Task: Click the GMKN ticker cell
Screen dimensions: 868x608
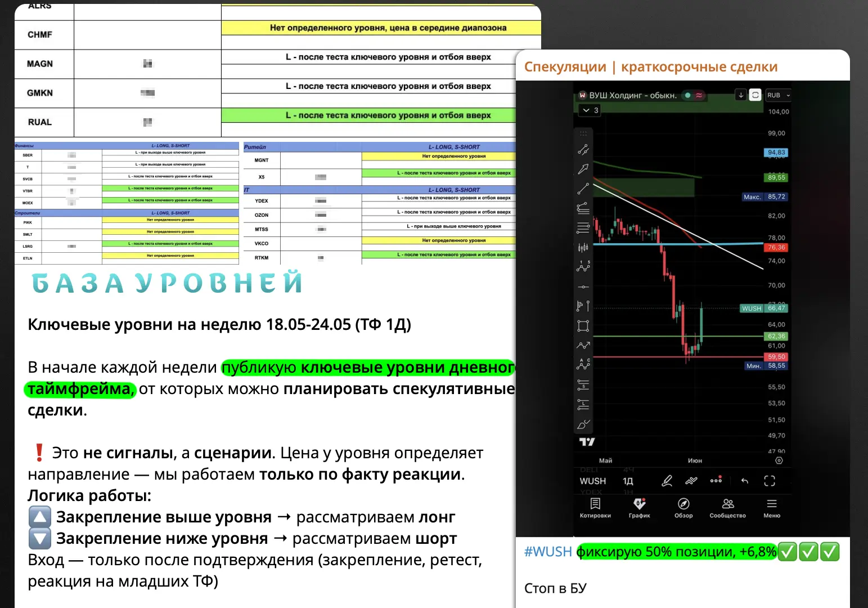Action: pyautogui.click(x=44, y=93)
